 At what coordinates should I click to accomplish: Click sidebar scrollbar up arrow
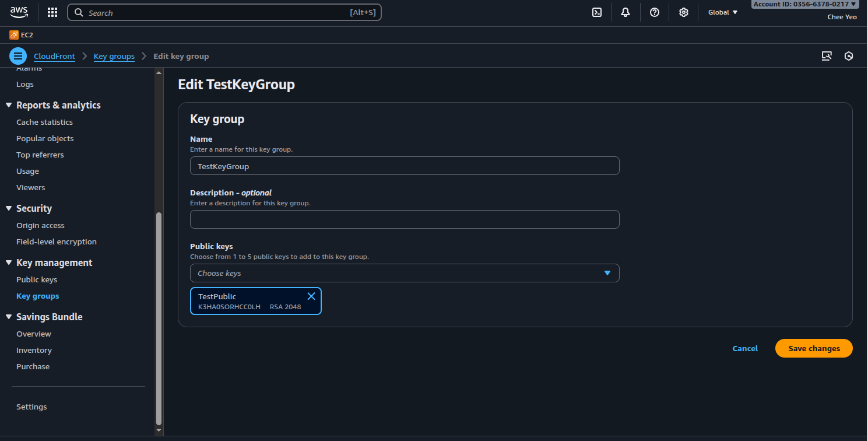pos(159,72)
